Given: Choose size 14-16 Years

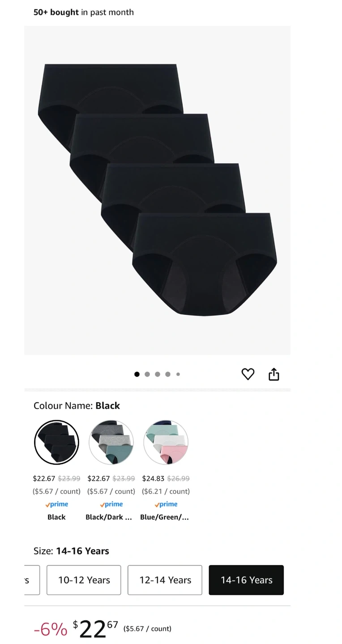Looking at the screenshot, I should tap(246, 580).
